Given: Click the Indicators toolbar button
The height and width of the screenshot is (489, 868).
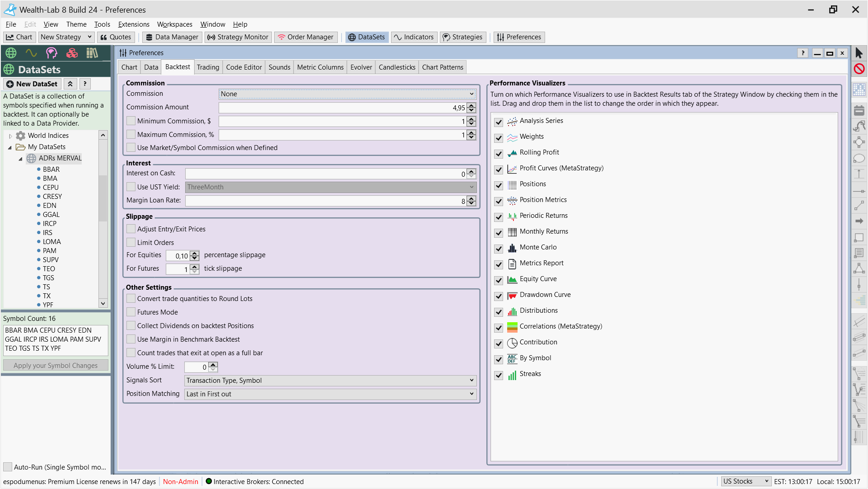Looking at the screenshot, I should coord(414,37).
